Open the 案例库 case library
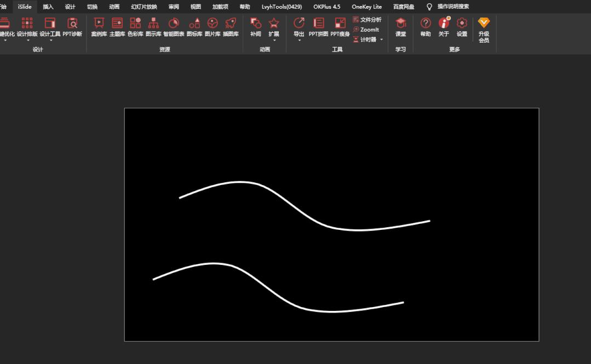 99,27
